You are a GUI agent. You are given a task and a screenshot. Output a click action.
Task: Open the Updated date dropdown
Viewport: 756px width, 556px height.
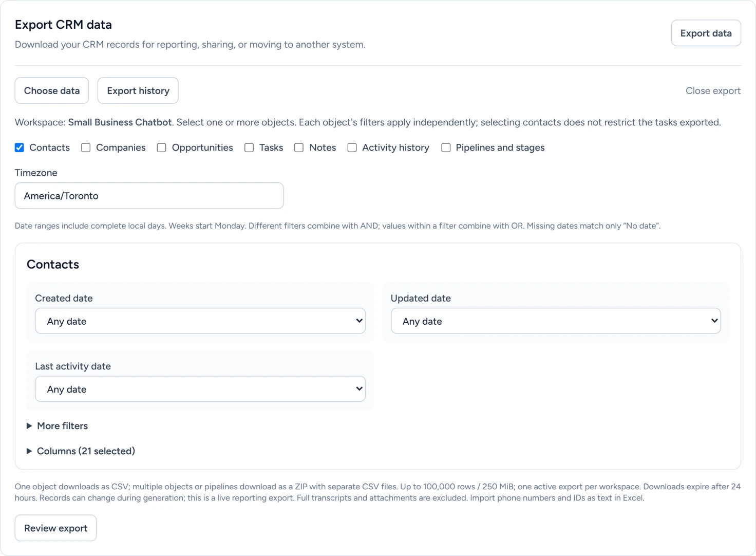tap(556, 321)
